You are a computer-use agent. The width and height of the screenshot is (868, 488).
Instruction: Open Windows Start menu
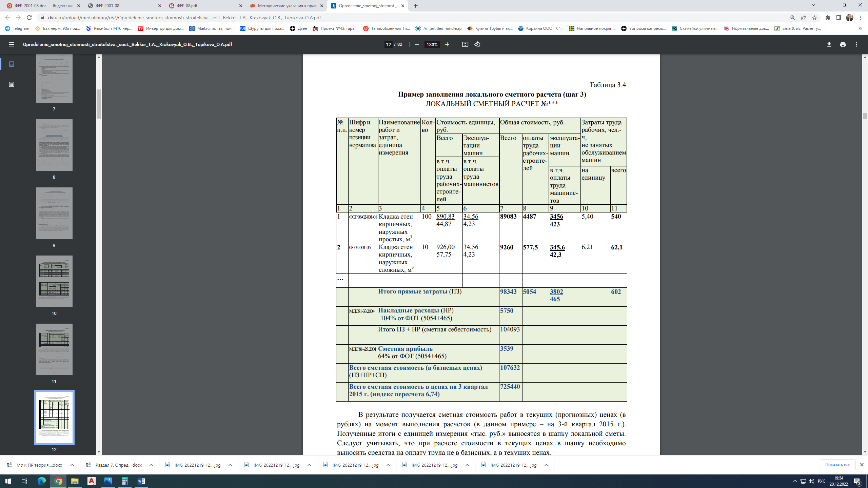click(x=8, y=481)
